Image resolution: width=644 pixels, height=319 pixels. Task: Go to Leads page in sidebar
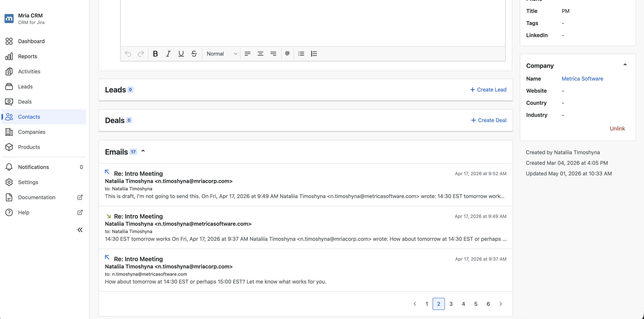pyautogui.click(x=44, y=86)
